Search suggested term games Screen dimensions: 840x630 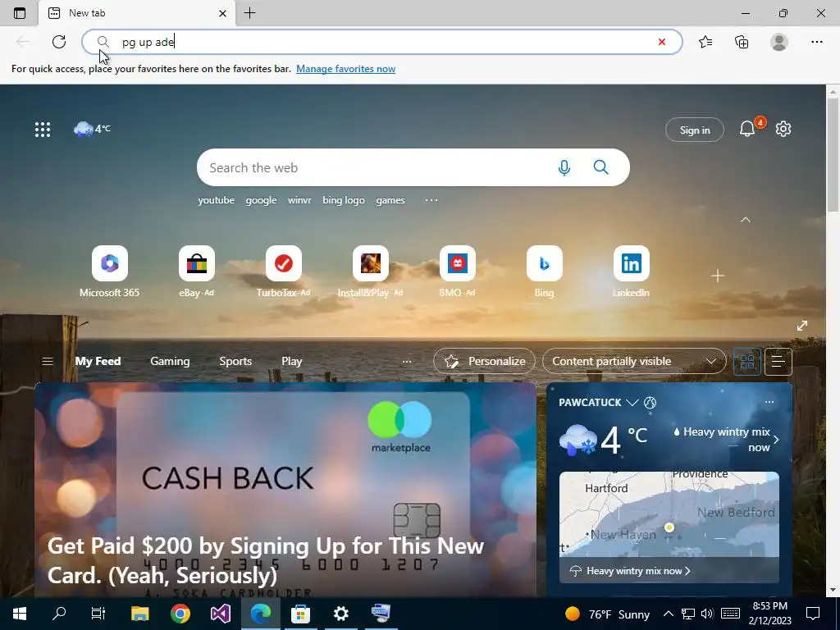pyautogui.click(x=390, y=200)
